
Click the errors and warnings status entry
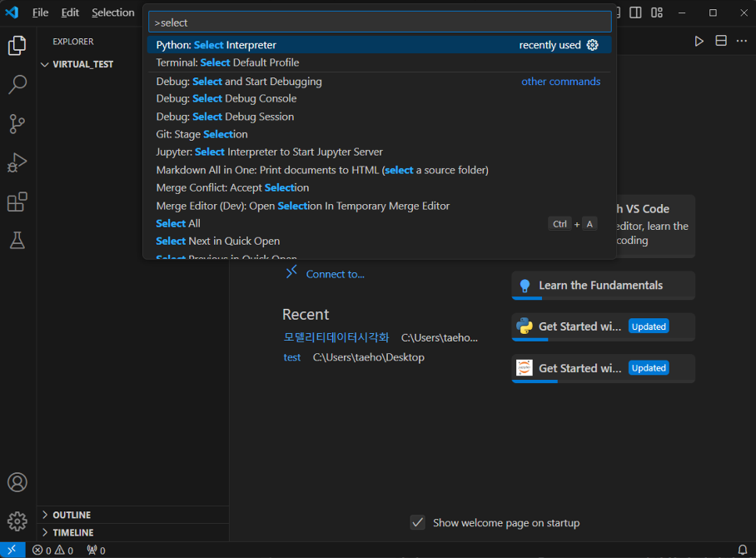53,551
